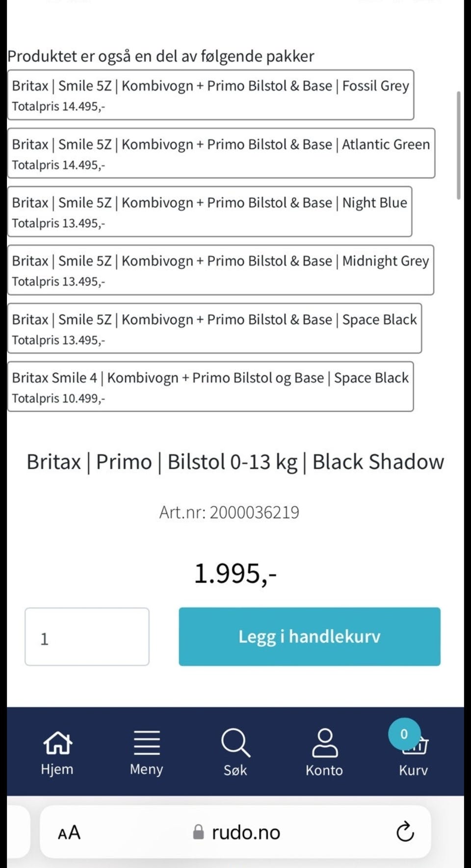Tap the padlock icon beside rudo.no

(x=198, y=832)
